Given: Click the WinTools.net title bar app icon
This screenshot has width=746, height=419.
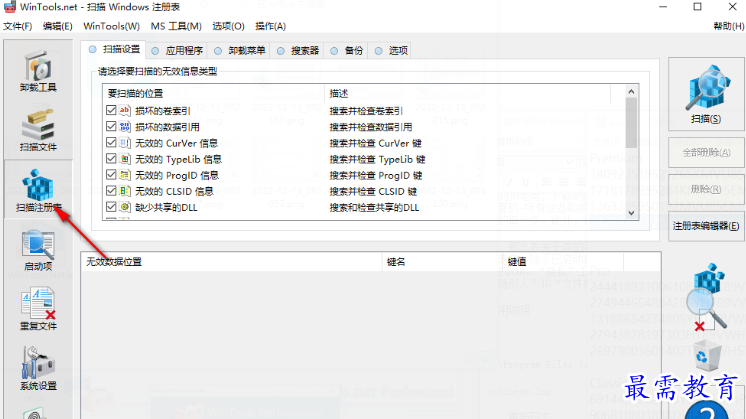Looking at the screenshot, I should coord(10,7).
